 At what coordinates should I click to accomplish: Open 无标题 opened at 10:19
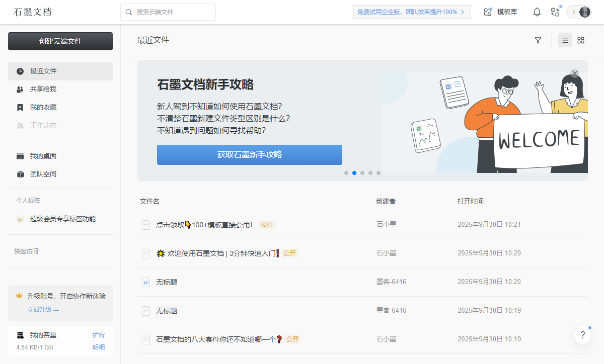(167, 311)
